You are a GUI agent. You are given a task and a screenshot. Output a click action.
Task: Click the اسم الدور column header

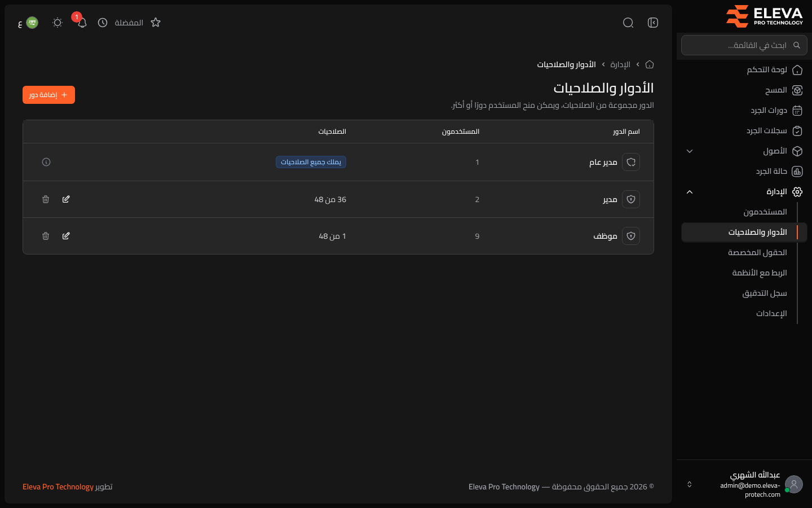pos(626,132)
